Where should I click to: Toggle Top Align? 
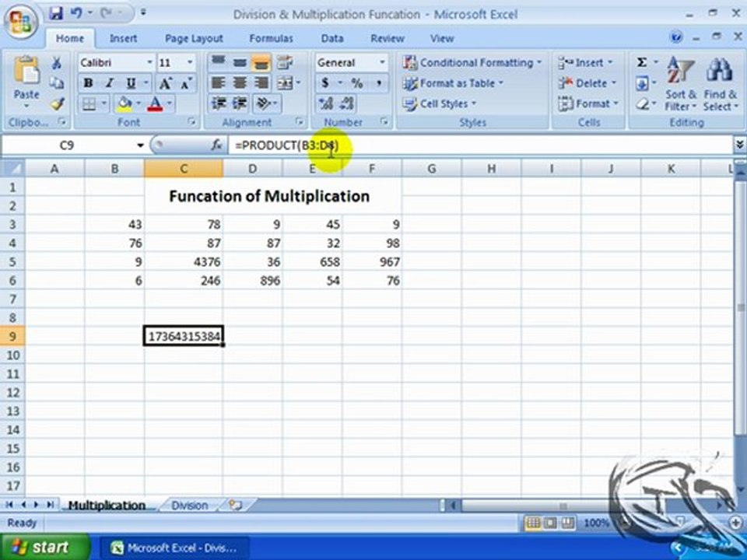pos(218,62)
